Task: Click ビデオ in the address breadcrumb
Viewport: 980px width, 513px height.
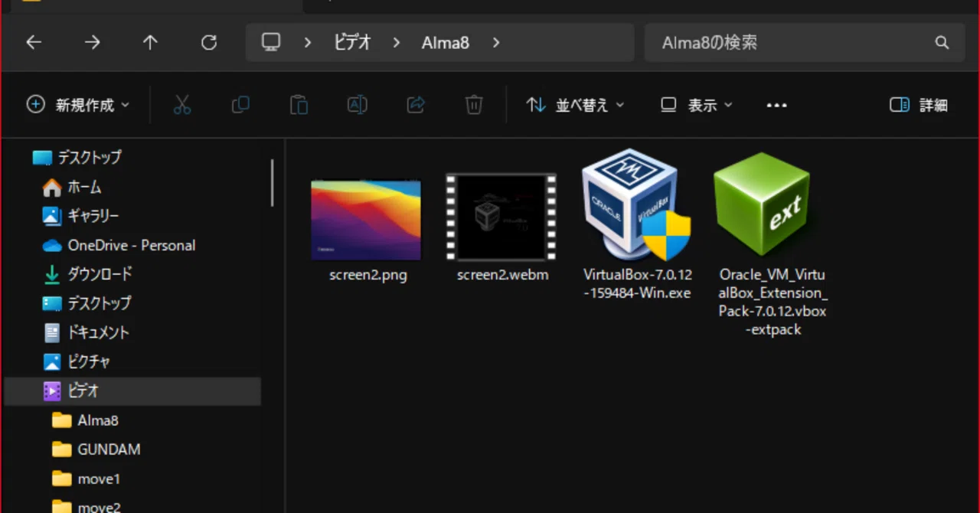Action: pyautogui.click(x=352, y=43)
